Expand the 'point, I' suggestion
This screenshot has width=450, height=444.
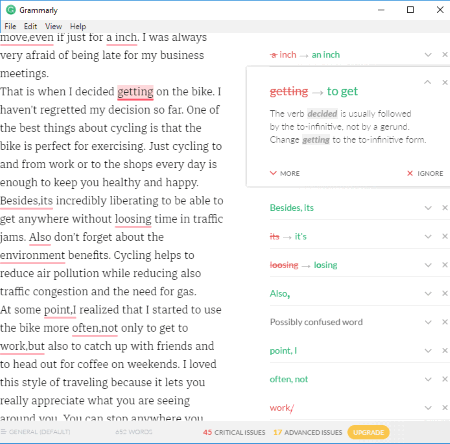click(x=428, y=351)
